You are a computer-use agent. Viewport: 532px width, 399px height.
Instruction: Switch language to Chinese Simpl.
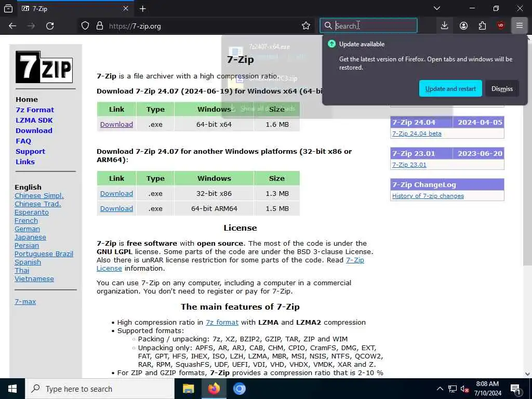pos(39,196)
